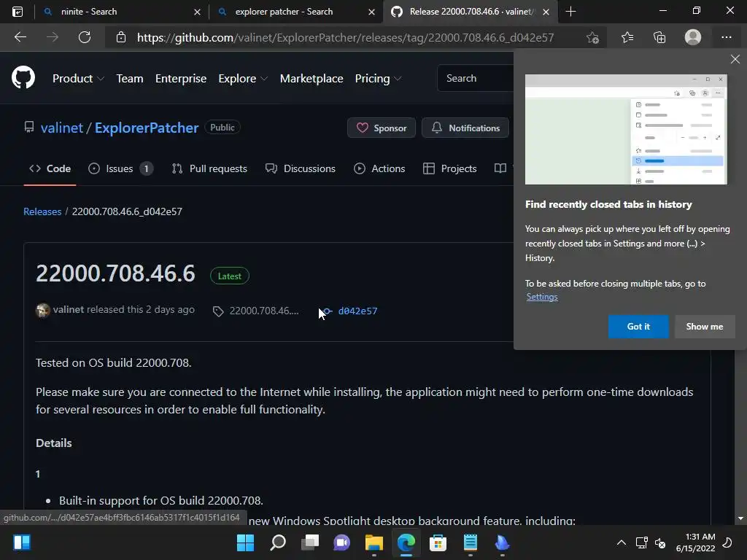Close the explorer patcher - Search tab

(371, 12)
